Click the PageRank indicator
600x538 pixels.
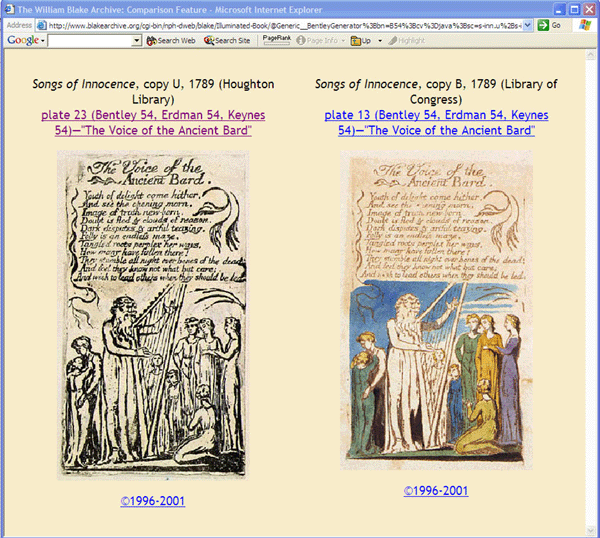(x=277, y=40)
